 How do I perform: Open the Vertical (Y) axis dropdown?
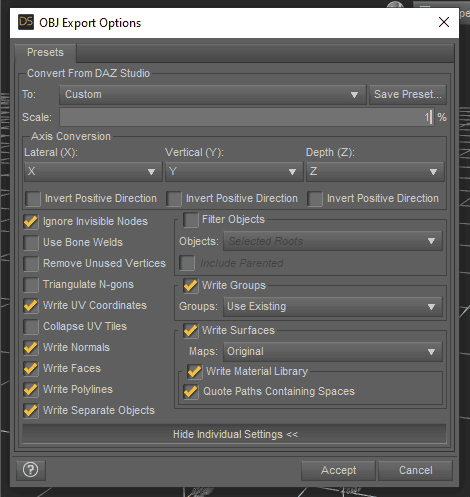tap(234, 172)
